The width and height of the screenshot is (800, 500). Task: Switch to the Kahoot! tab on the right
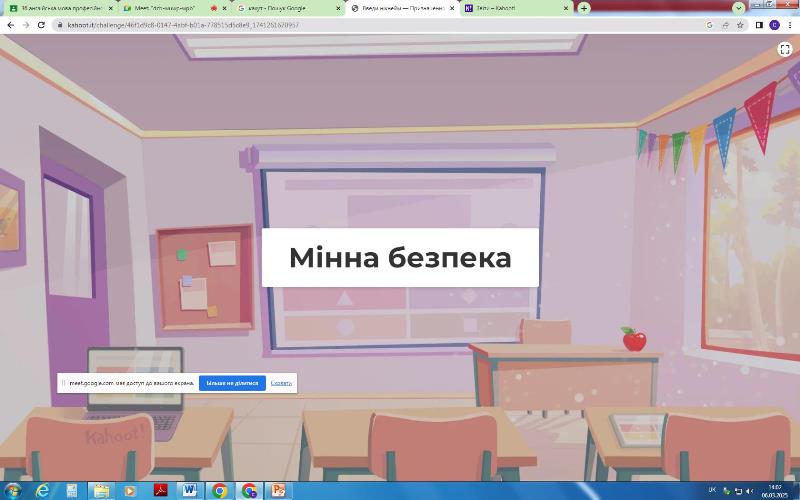click(x=510, y=8)
